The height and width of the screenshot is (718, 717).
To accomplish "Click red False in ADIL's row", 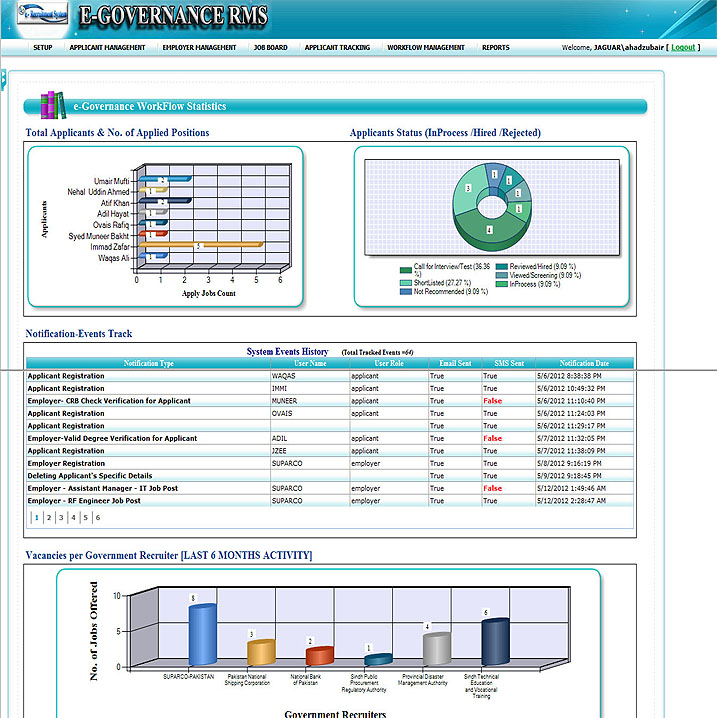I will [493, 438].
